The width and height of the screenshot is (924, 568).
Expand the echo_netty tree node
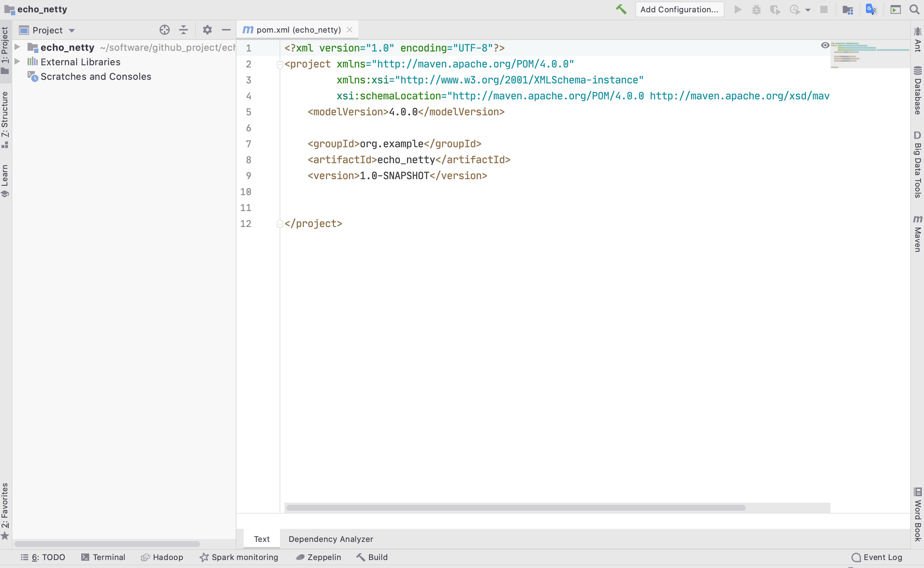pos(17,47)
